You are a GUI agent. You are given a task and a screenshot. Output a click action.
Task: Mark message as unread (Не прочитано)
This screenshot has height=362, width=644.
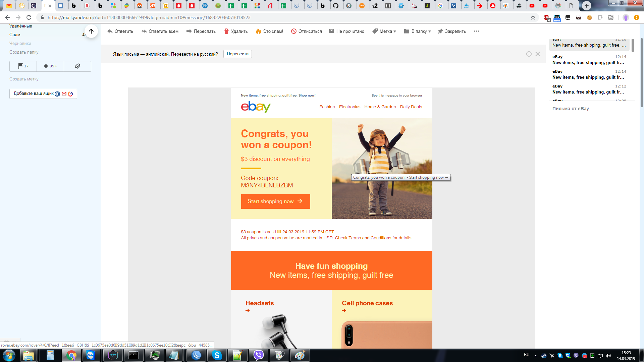coord(346,31)
